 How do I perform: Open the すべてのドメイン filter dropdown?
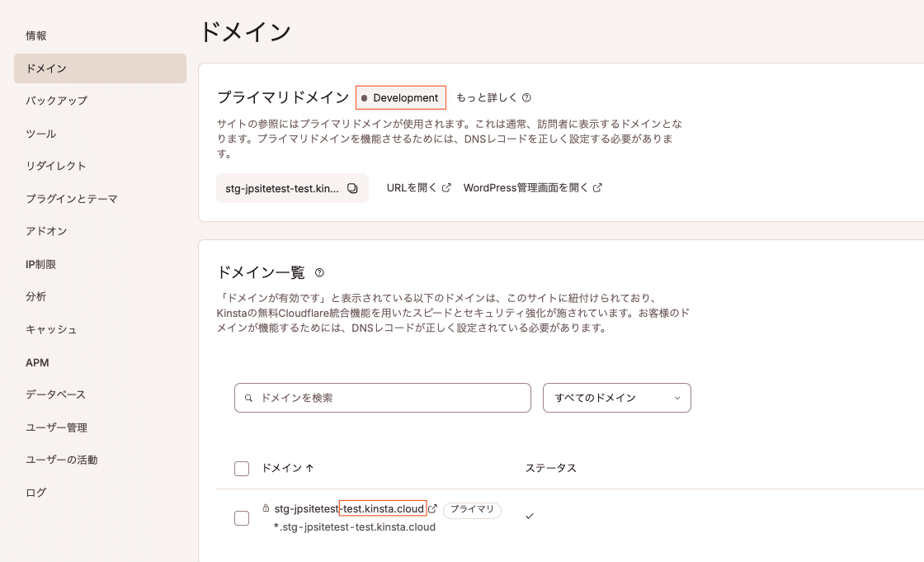coord(616,398)
